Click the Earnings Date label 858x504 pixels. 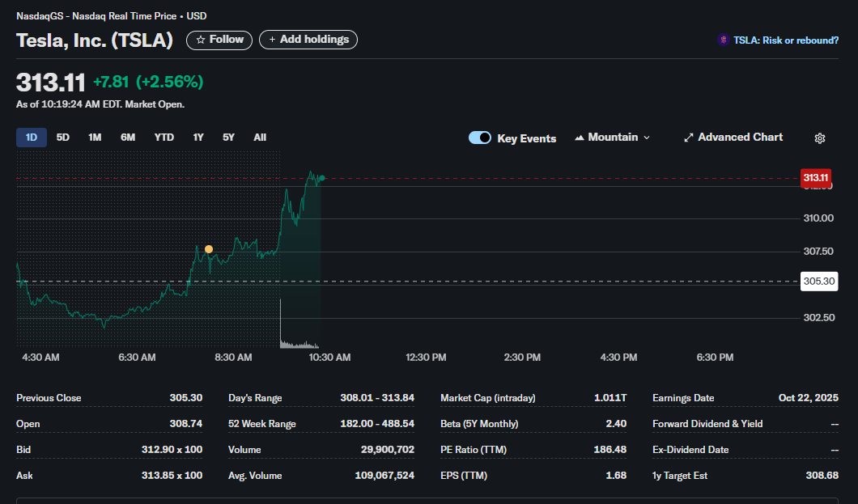click(683, 398)
